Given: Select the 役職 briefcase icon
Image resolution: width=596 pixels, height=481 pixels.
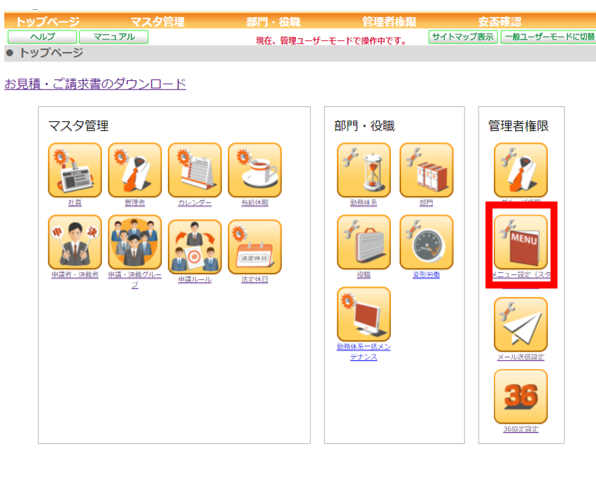Looking at the screenshot, I should point(364,242).
